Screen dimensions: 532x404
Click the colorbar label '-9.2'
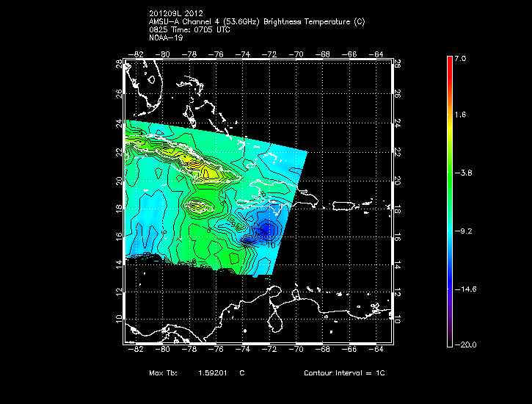coord(463,231)
